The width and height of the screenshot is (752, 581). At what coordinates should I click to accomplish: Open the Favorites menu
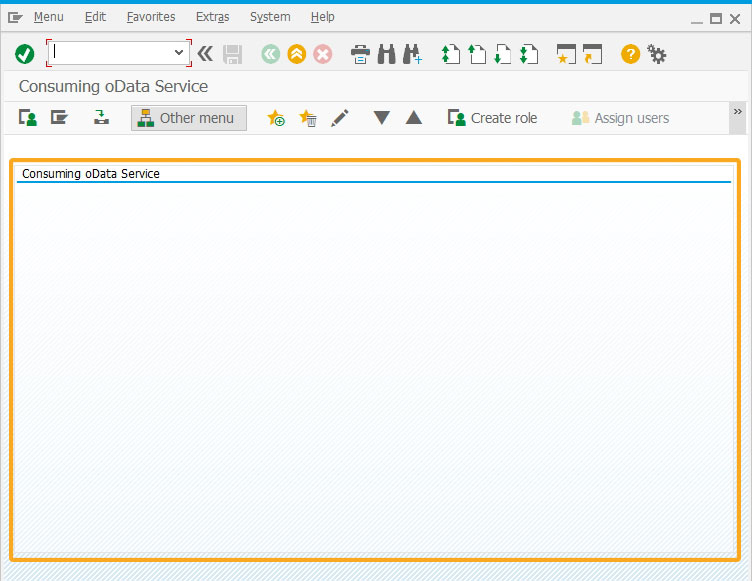151,17
